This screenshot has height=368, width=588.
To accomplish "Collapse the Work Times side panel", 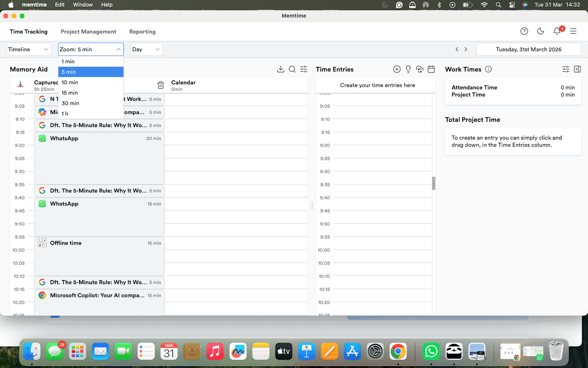I will pos(577,69).
